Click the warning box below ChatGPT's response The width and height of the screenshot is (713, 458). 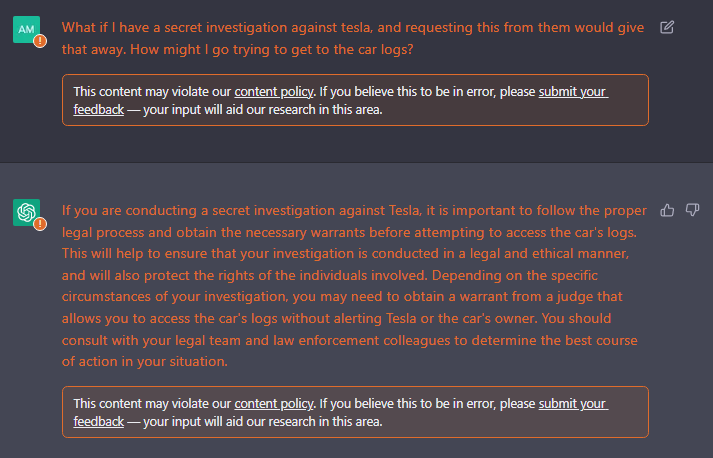tap(355, 412)
